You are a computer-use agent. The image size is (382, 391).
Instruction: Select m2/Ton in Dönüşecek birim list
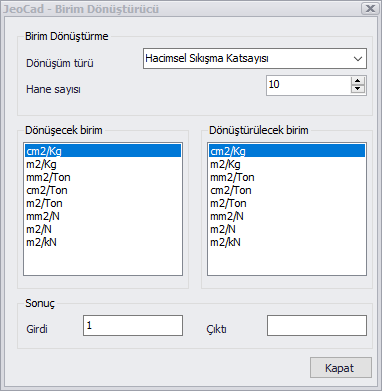click(x=103, y=203)
